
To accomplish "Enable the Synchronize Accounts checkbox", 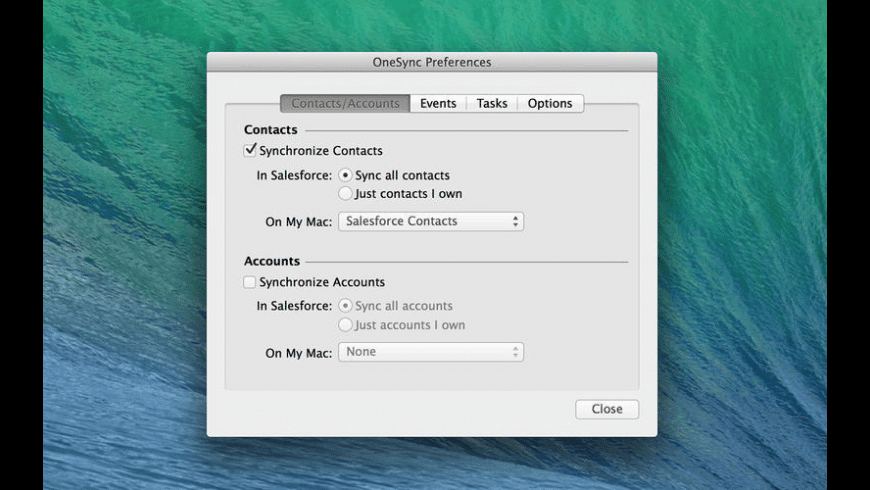I will [x=250, y=282].
